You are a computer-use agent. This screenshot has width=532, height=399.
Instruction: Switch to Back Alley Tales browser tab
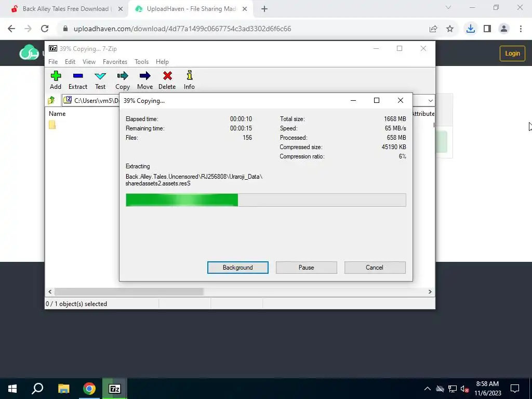coord(65,9)
